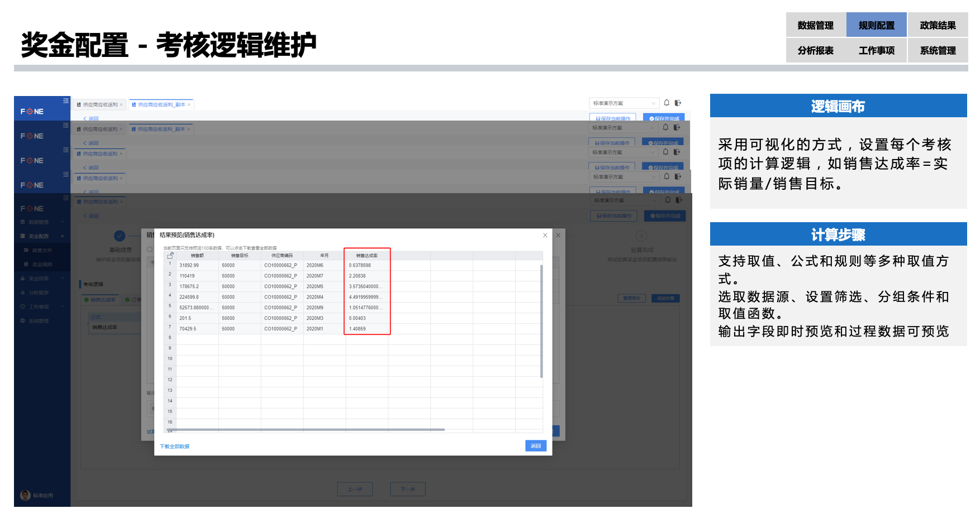The width and height of the screenshot is (980, 518).
Task: Click 数据管理 in the slide navigation grid
Action: [816, 25]
